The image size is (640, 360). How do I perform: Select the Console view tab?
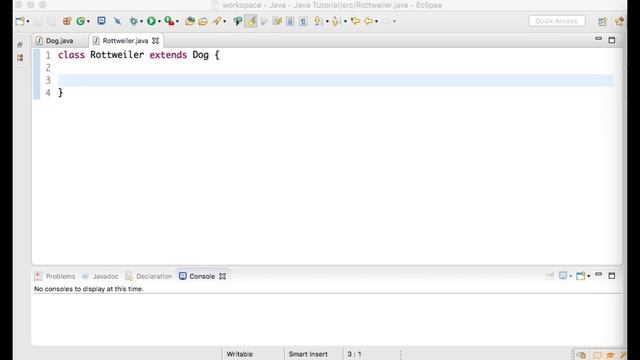click(x=202, y=276)
